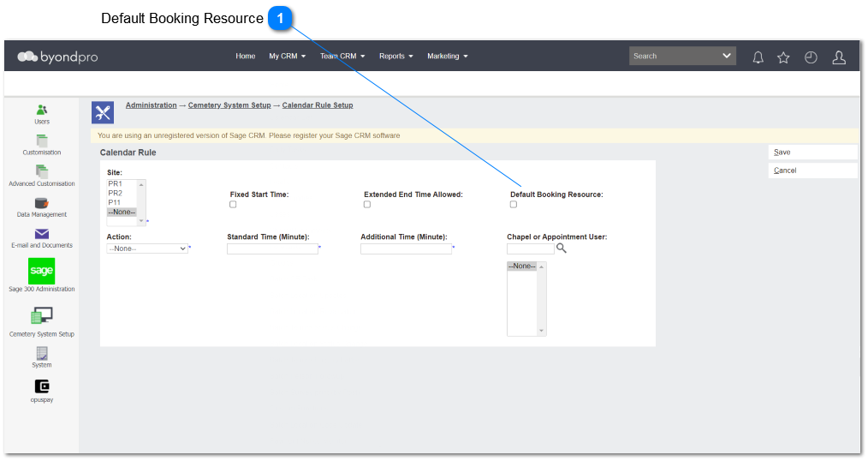868x461 pixels.
Task: Tick Default Booking Resource checkbox
Action: tap(514, 205)
